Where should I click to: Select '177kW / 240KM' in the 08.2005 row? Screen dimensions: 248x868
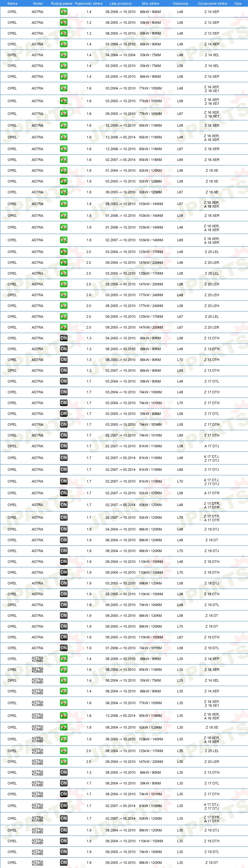(151, 306)
